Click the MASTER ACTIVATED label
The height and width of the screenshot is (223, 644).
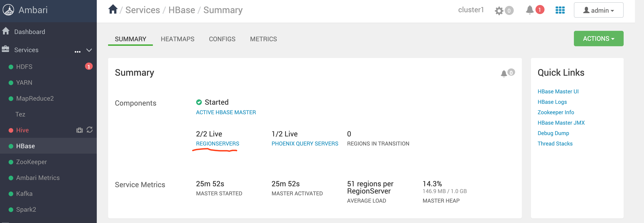(x=297, y=194)
